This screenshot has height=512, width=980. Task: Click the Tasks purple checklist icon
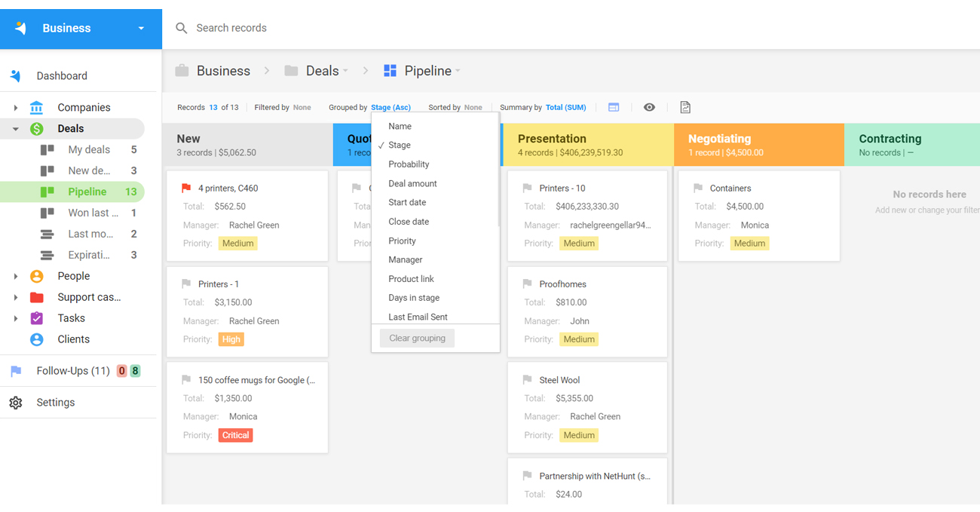pyautogui.click(x=36, y=318)
